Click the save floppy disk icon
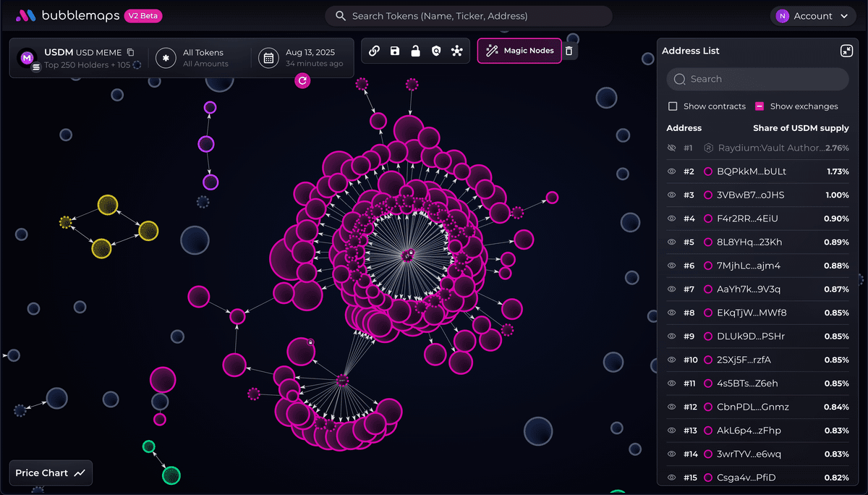Viewport: 868px width, 495px height. click(x=394, y=51)
